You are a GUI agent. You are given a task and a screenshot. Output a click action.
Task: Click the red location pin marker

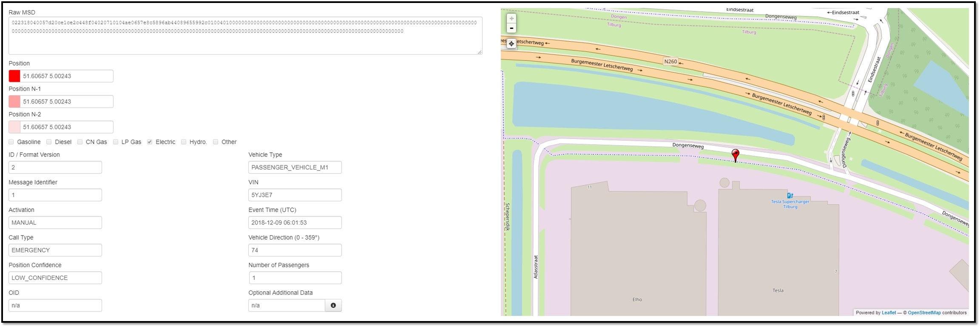click(735, 155)
